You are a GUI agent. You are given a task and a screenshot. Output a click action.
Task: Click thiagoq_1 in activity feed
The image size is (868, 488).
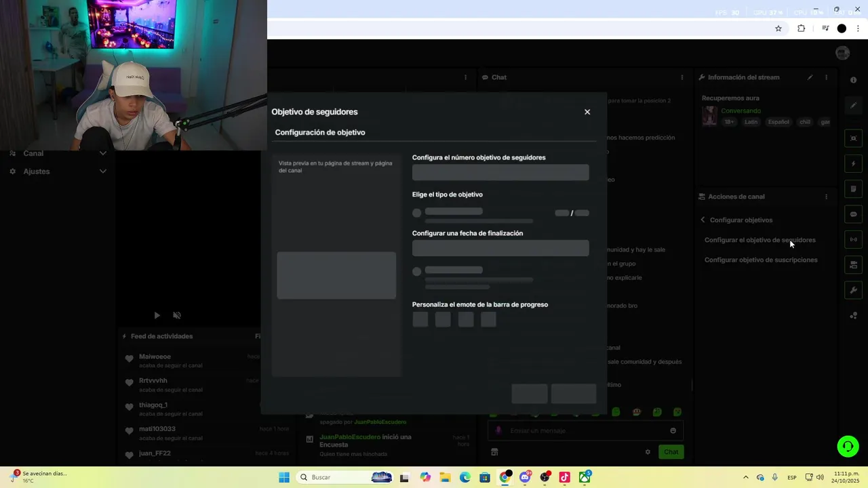(153, 405)
